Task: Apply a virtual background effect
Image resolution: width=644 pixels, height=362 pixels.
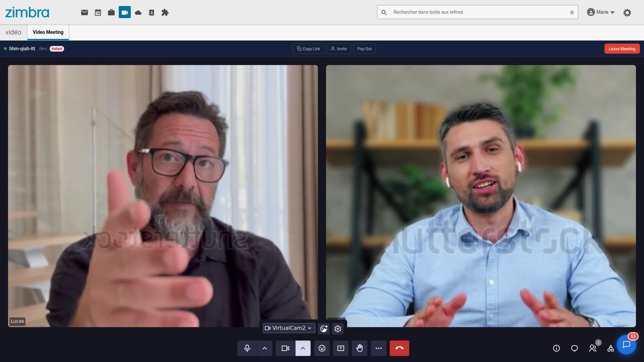Action: [x=323, y=328]
